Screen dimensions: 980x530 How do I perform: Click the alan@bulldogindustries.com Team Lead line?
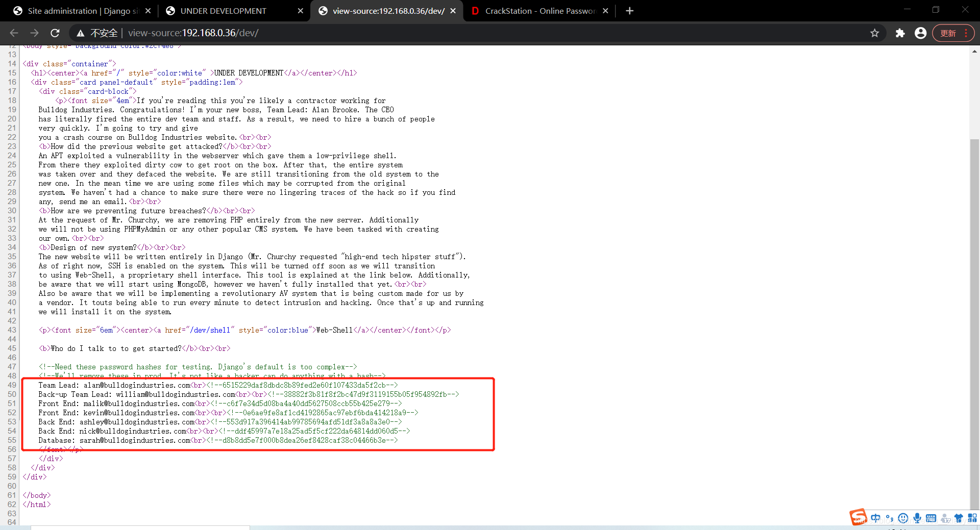[x=218, y=385]
